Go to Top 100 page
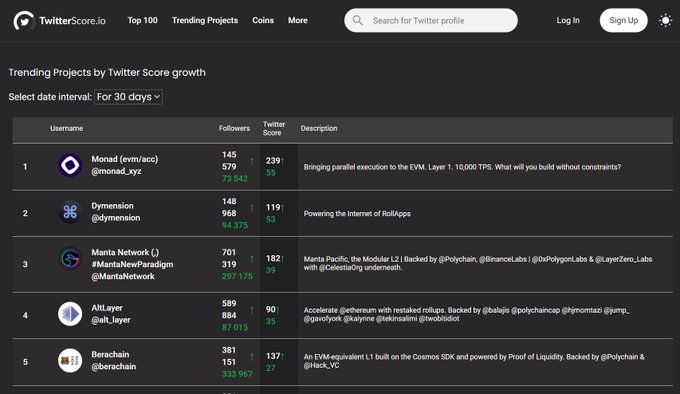The height and width of the screenshot is (394, 680). (142, 20)
